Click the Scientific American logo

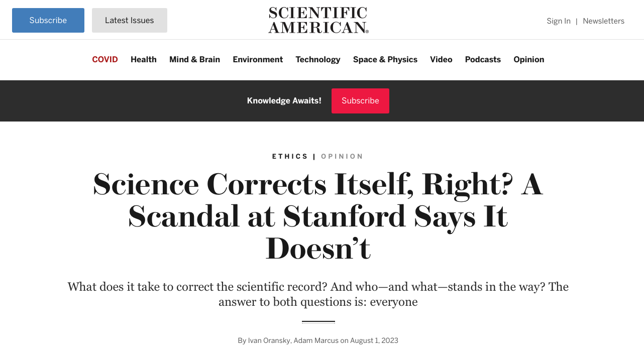(x=318, y=20)
